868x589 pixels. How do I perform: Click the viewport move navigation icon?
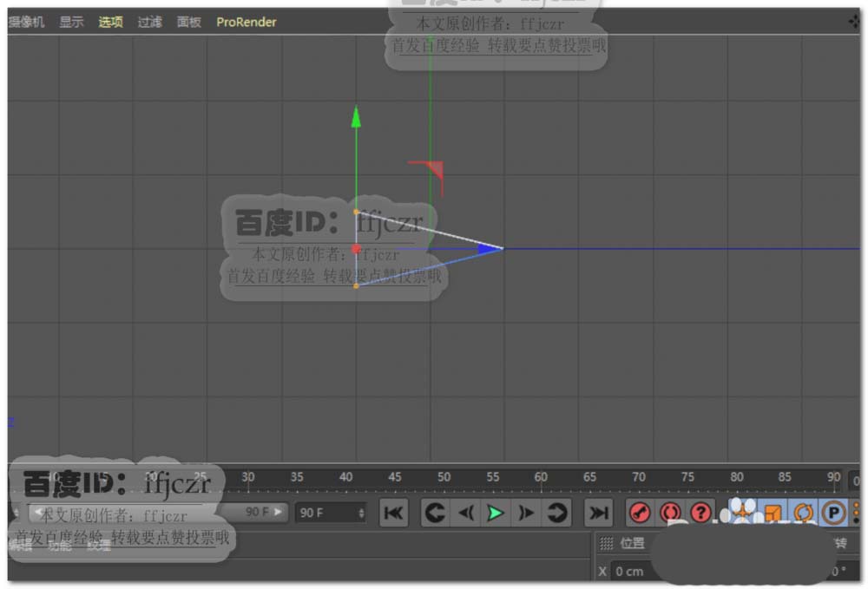[x=854, y=23]
